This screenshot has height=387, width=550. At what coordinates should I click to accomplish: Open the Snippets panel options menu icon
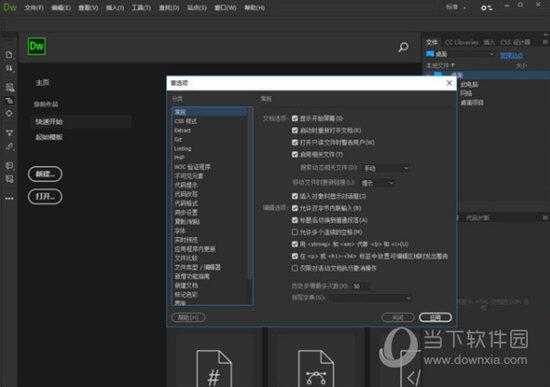[x=545, y=218]
